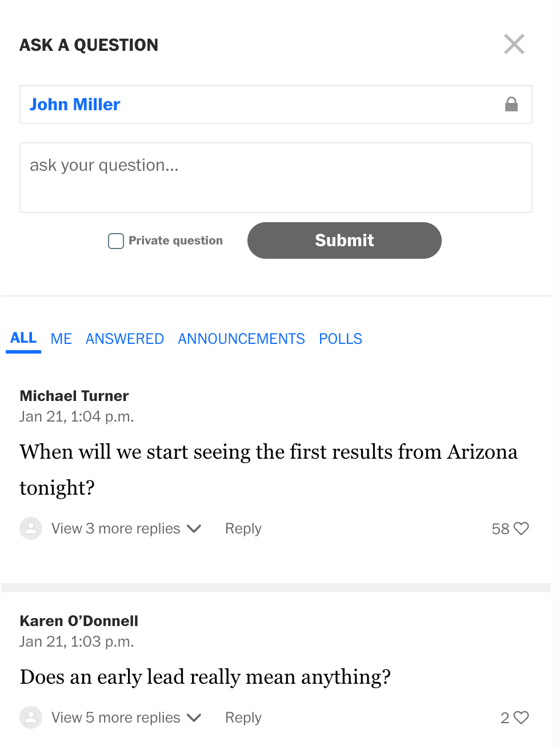The height and width of the screenshot is (746, 560).
Task: Reply to Karen O'Donnell's early lead question
Action: click(243, 717)
